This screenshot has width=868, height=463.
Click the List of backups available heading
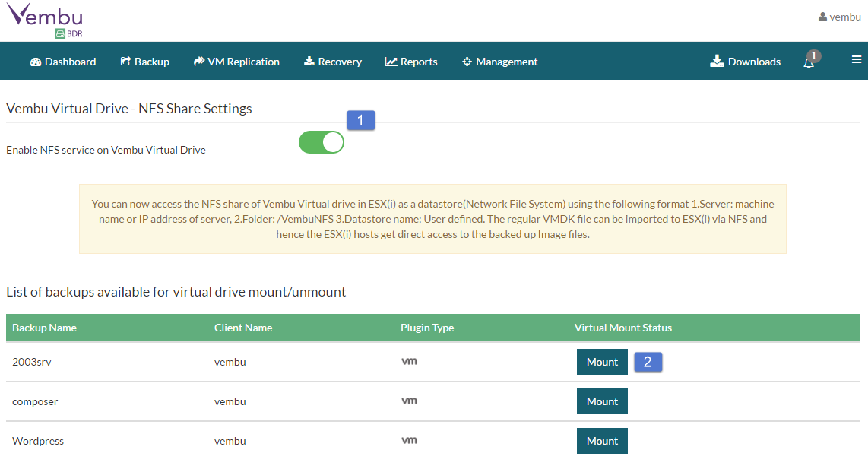(x=176, y=292)
